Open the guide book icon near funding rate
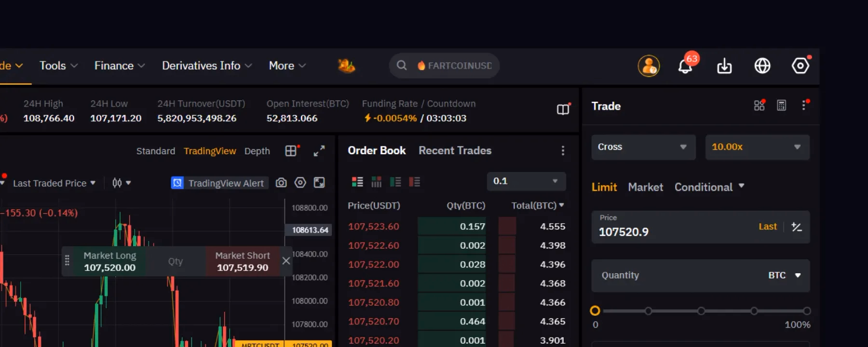Image resolution: width=868 pixels, height=347 pixels. [x=563, y=109]
